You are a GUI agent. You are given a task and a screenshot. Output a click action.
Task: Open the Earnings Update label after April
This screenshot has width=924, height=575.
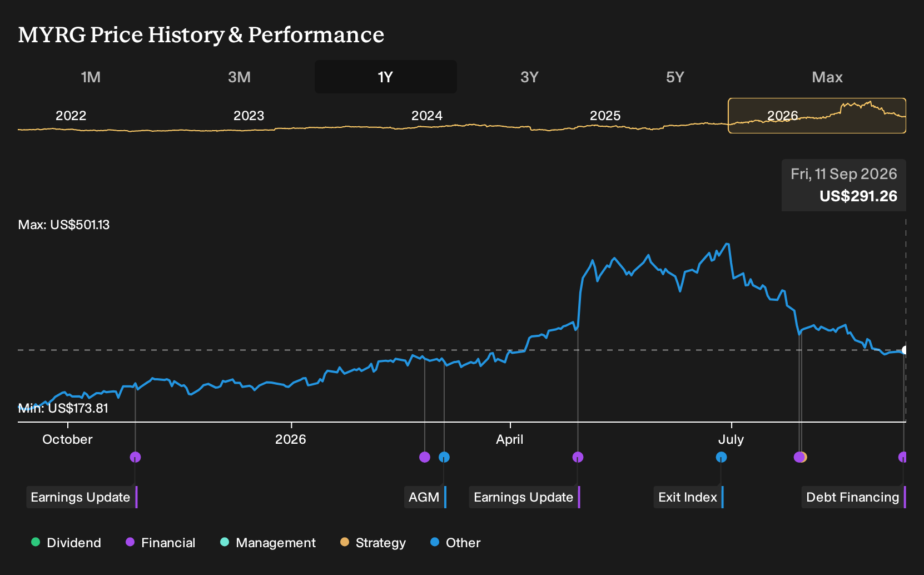(x=525, y=497)
